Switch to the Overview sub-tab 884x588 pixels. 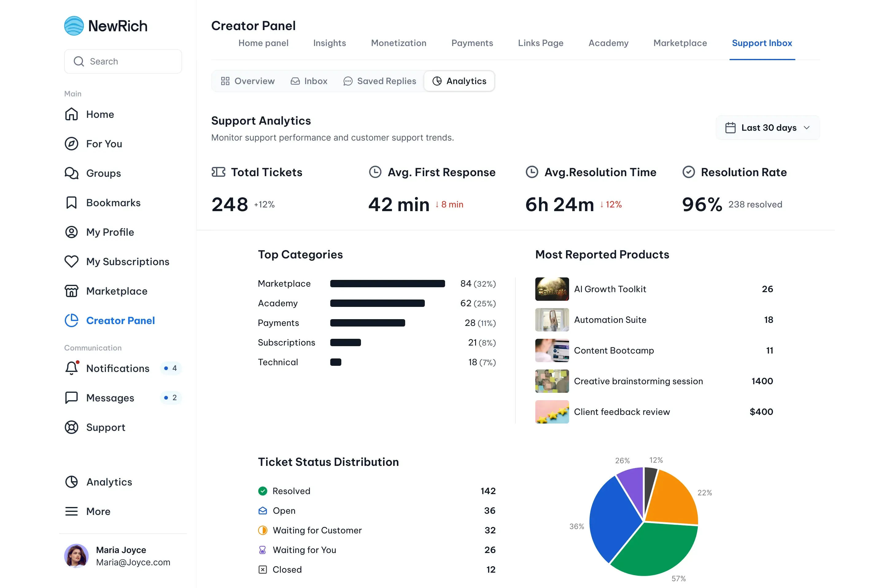(x=247, y=81)
